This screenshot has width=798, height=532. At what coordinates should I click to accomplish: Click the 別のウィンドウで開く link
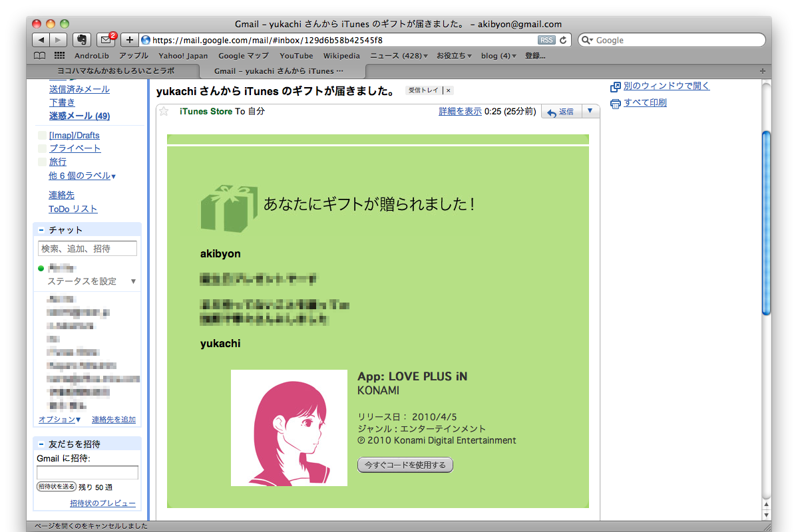(667, 86)
